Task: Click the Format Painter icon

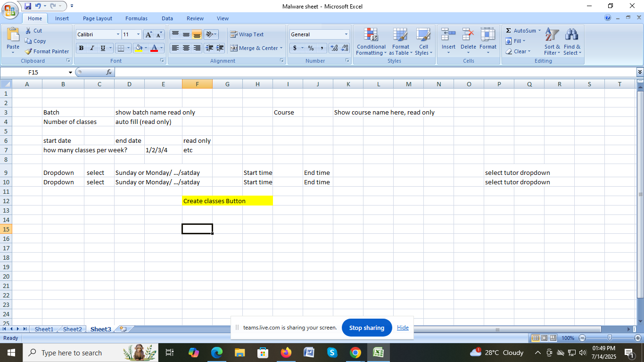Action: coord(29,51)
